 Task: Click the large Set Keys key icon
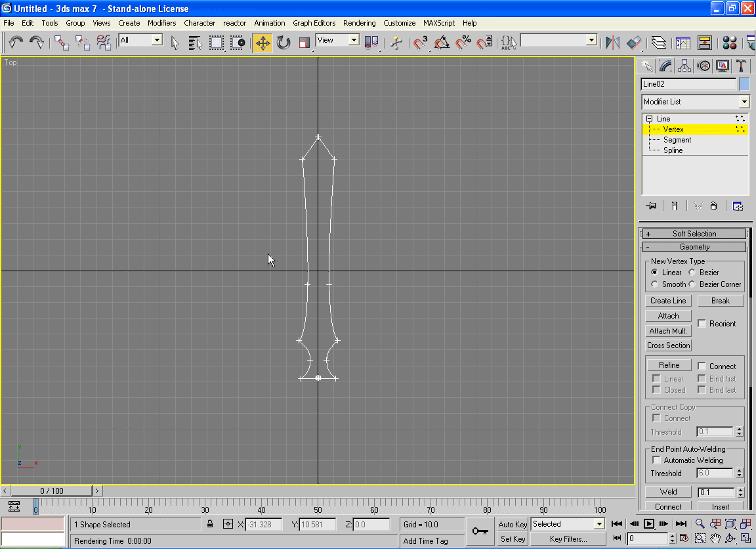coord(480,531)
